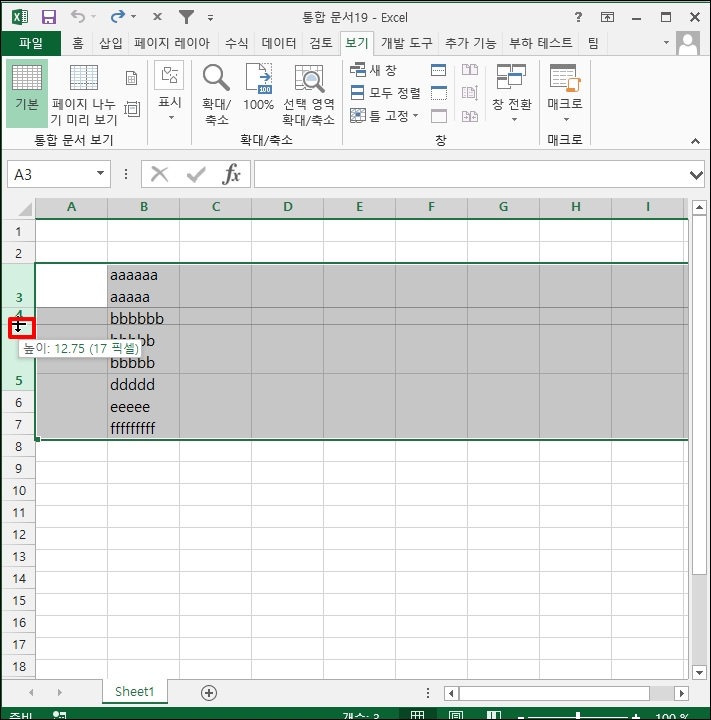Viewport: 711px width, 720px height.
Task: Select row 10 header
Action: 19,490
